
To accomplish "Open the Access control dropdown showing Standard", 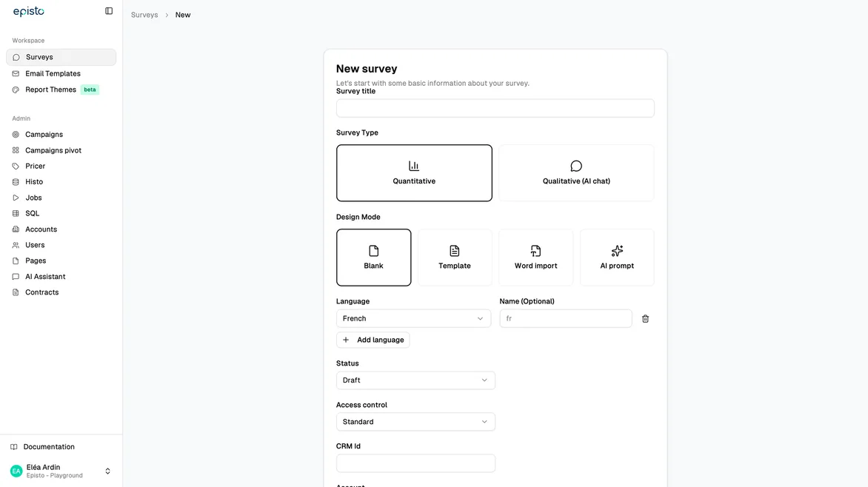I will point(415,422).
